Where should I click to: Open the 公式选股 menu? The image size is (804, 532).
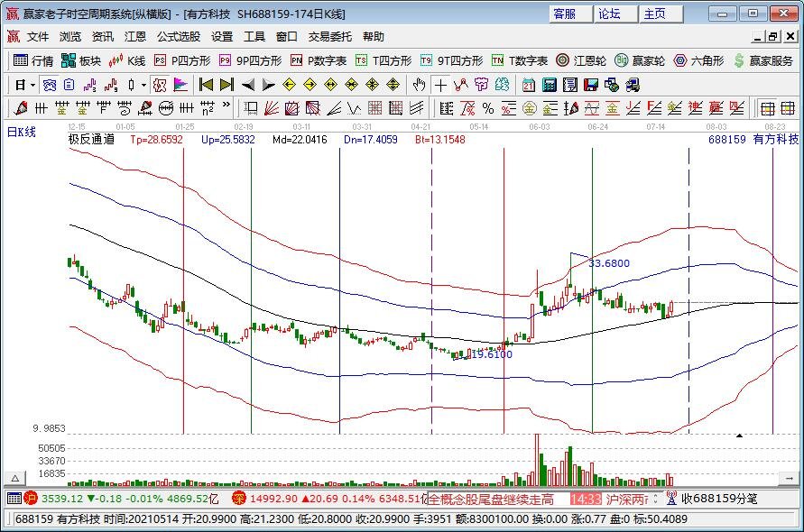178,37
